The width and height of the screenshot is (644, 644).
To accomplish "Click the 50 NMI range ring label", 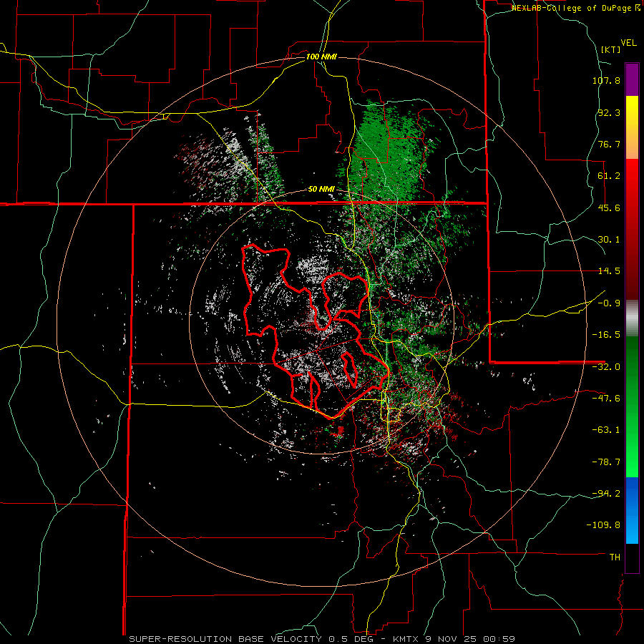I will [321, 190].
